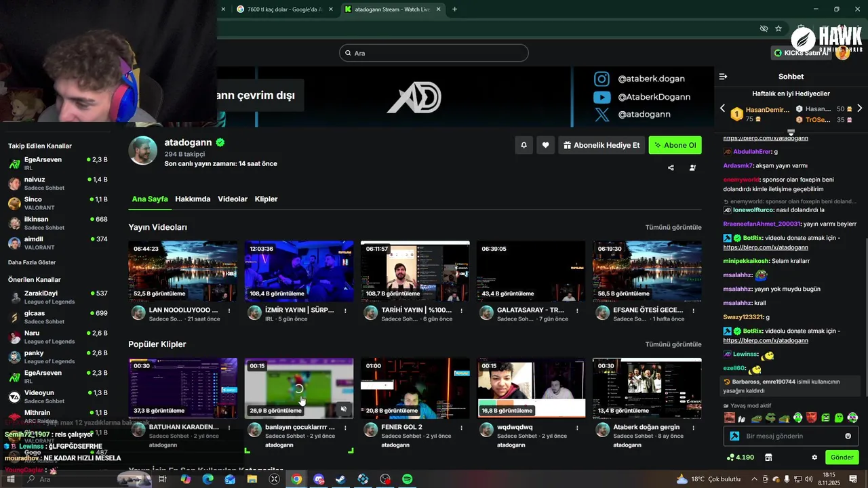Screen dimensions: 868x488
Task: Click the atadogann profile avatar
Action: pos(143,150)
